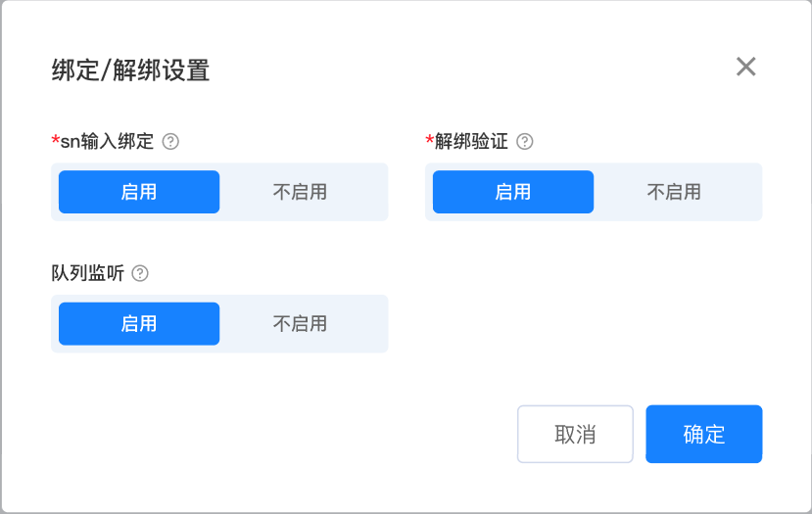Enable sn输入绑定 with 启用 option
812x514 pixels.
point(139,192)
